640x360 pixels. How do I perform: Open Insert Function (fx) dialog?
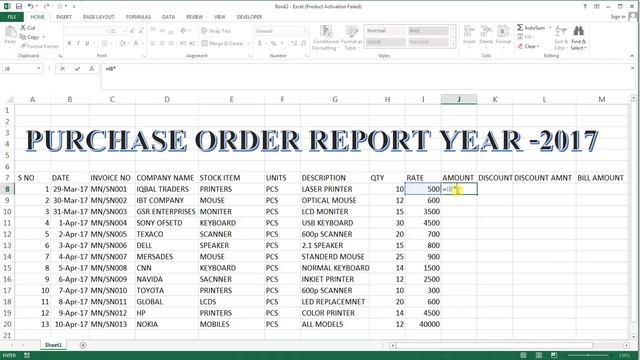[x=92, y=69]
